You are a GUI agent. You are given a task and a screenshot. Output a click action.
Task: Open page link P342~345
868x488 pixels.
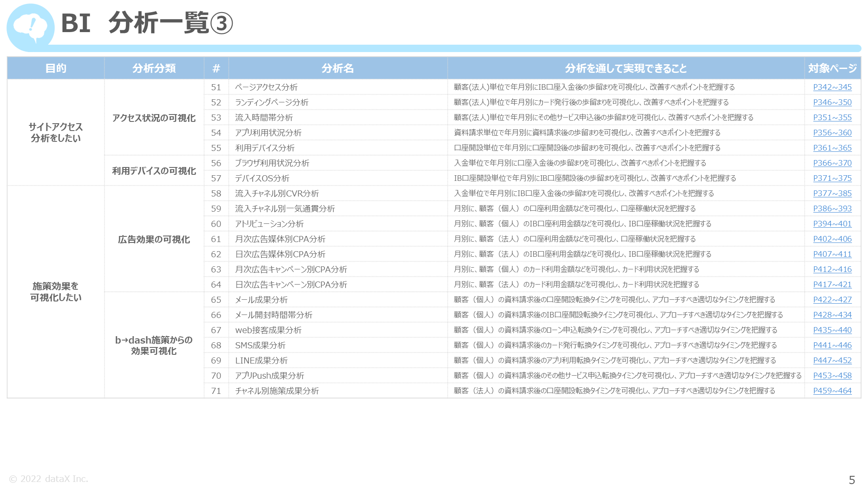832,87
